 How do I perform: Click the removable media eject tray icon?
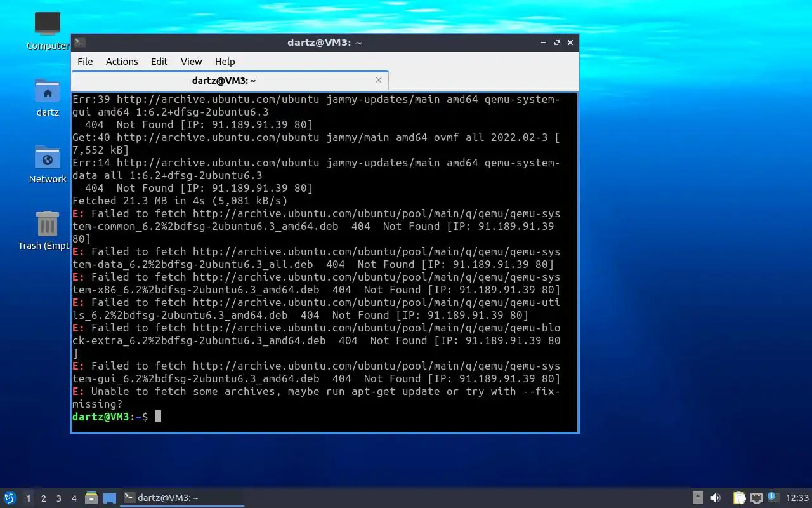pos(697,498)
